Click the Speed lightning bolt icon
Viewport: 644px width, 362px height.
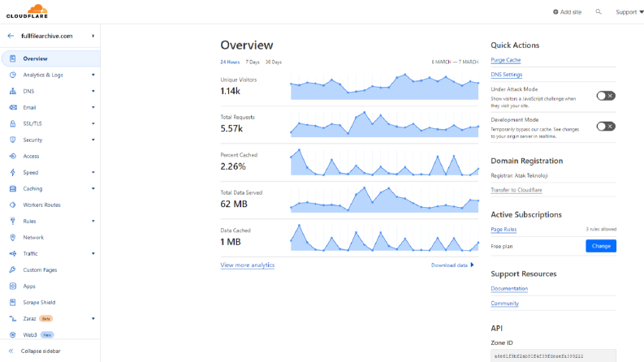tap(13, 172)
